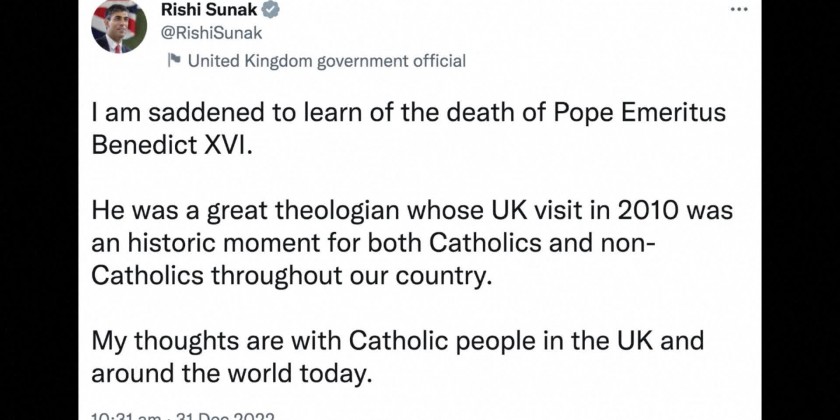
Task: Click the blue verified badge icon
Action: tap(270, 10)
